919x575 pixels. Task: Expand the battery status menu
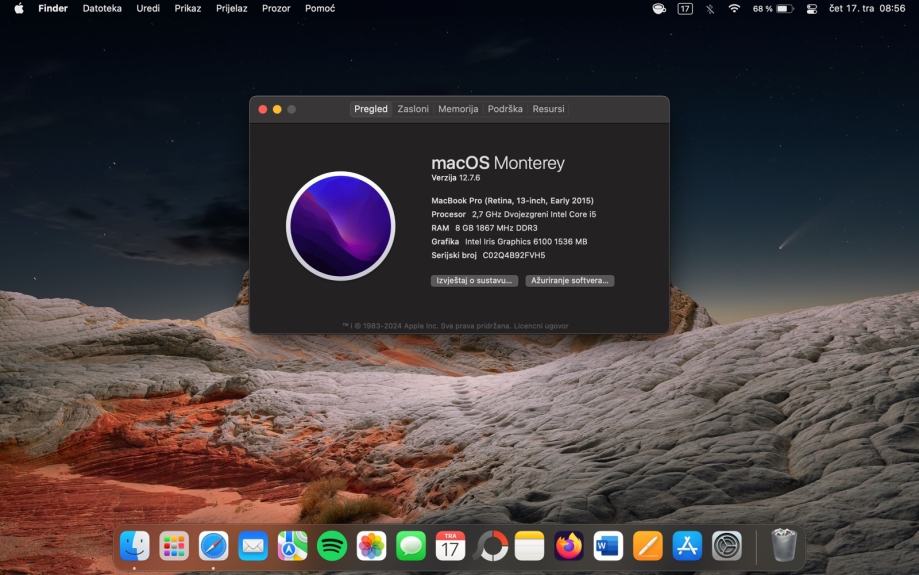(x=784, y=8)
